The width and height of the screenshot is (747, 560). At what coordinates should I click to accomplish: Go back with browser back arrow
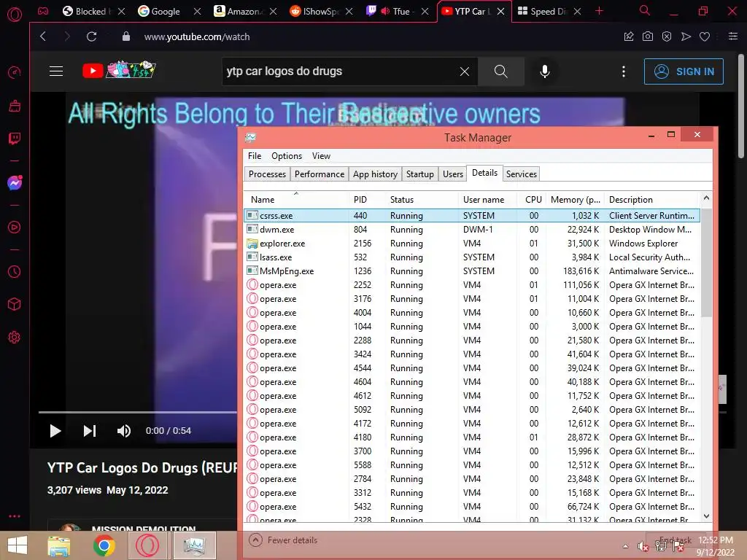tap(43, 36)
